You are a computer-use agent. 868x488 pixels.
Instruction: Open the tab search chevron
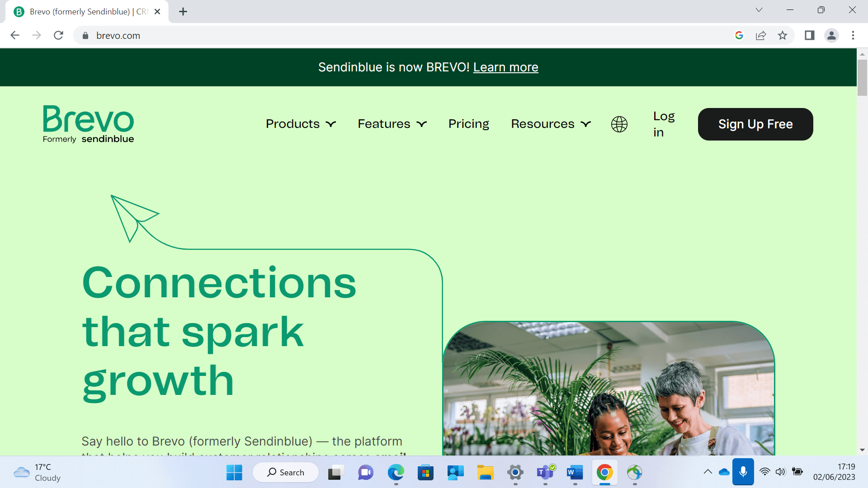tap(759, 10)
